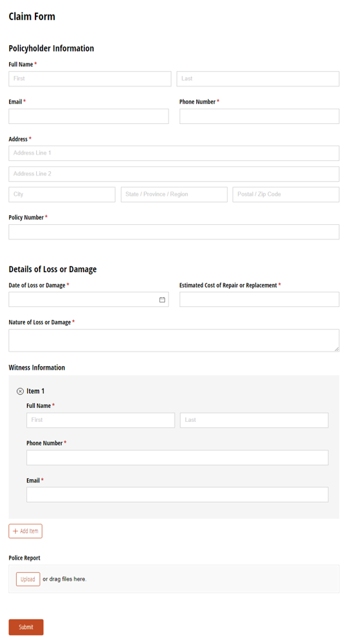Focus the Policy Number field
Viewport: 348px width, 644px height.
point(174,232)
